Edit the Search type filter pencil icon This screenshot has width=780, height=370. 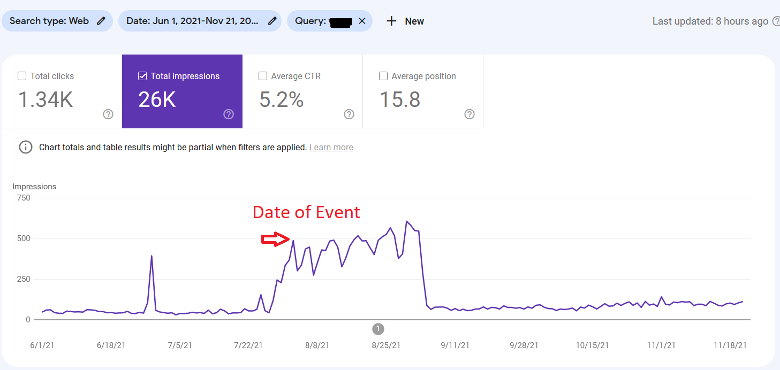tap(101, 21)
